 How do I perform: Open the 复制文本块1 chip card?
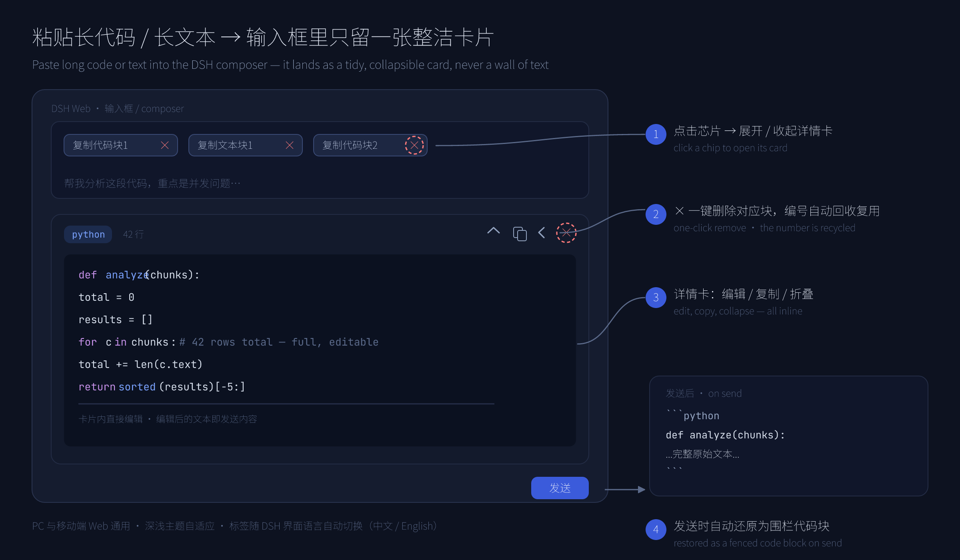(225, 145)
